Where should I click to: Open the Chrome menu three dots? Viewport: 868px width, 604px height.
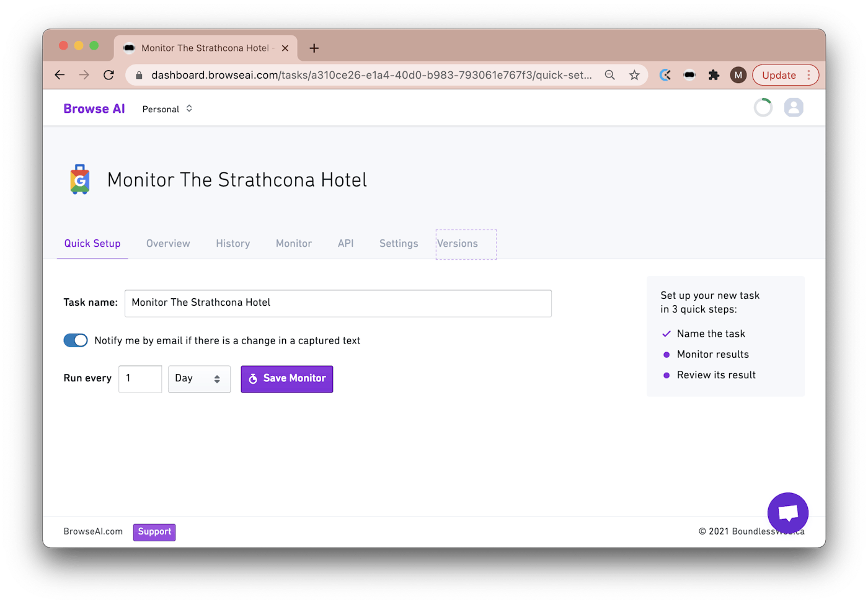(808, 75)
